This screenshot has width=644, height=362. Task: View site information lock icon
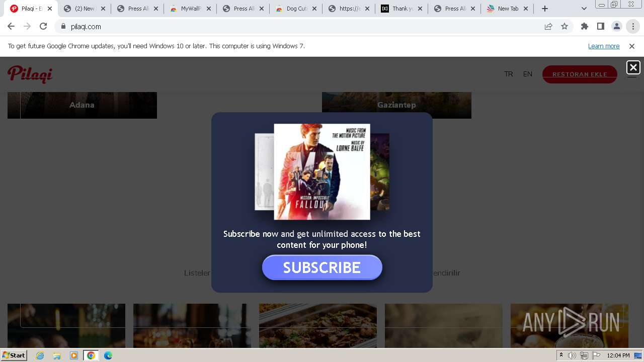[x=63, y=27]
